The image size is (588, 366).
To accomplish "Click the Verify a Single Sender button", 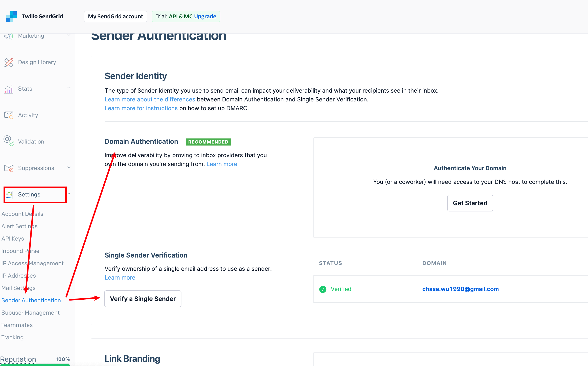I will coord(143,299).
